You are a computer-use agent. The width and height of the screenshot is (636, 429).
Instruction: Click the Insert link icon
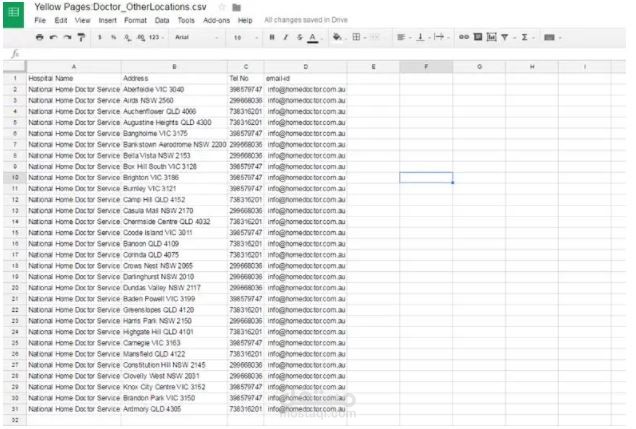[464, 37]
